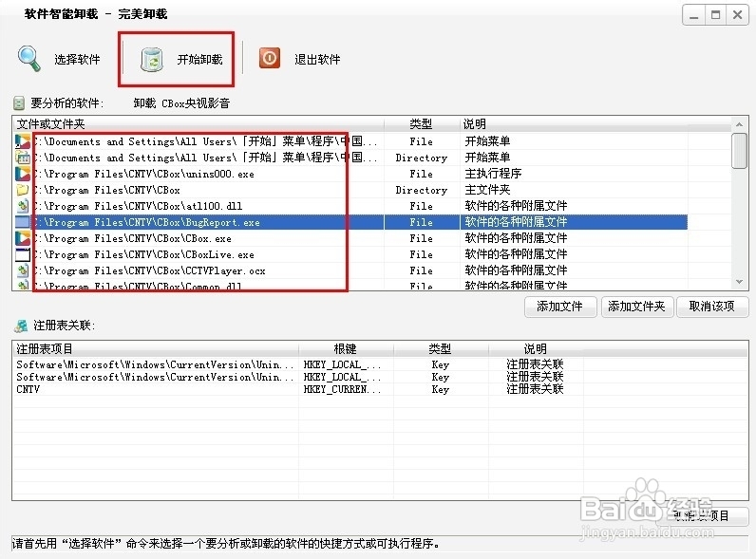The width and height of the screenshot is (756, 559).
Task: Click the 退出软件 power icon
Action: (270, 58)
